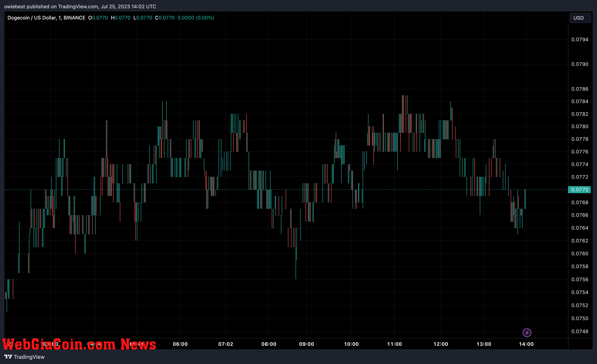Click the 07:02 time axis label
The image size is (597, 364).
tap(226, 344)
